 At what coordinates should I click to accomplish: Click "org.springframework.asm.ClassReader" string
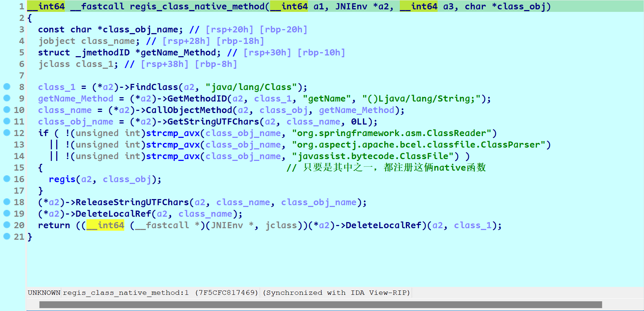click(x=392, y=133)
